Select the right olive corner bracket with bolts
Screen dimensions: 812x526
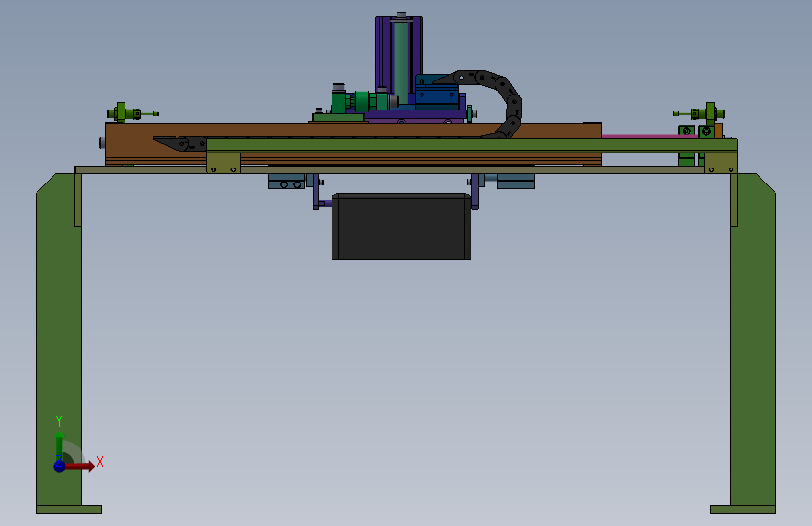(x=721, y=163)
